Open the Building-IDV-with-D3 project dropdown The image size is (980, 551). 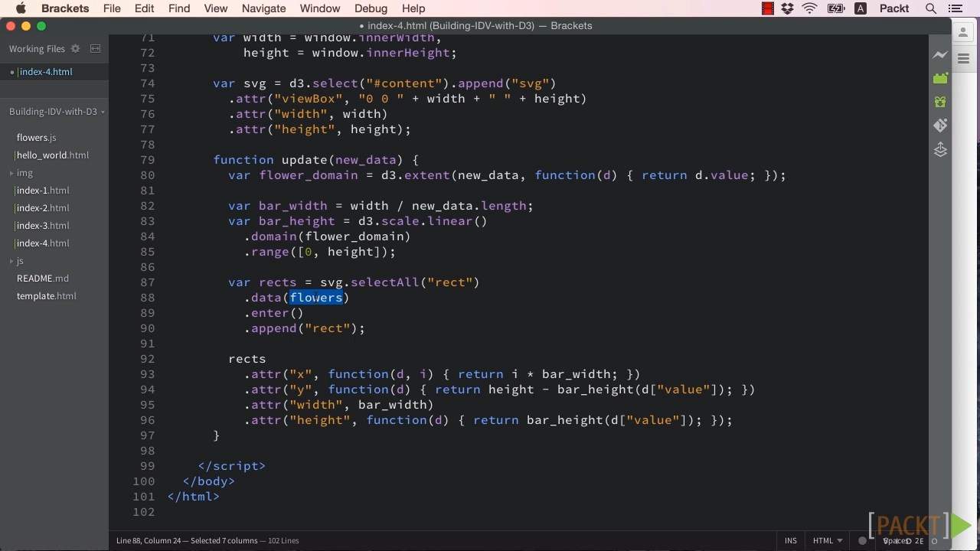57,111
